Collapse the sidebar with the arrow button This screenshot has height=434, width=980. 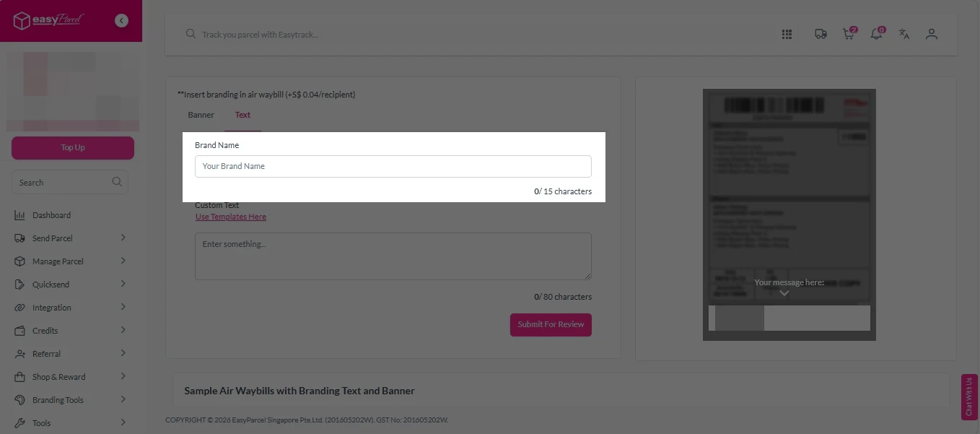point(121,20)
